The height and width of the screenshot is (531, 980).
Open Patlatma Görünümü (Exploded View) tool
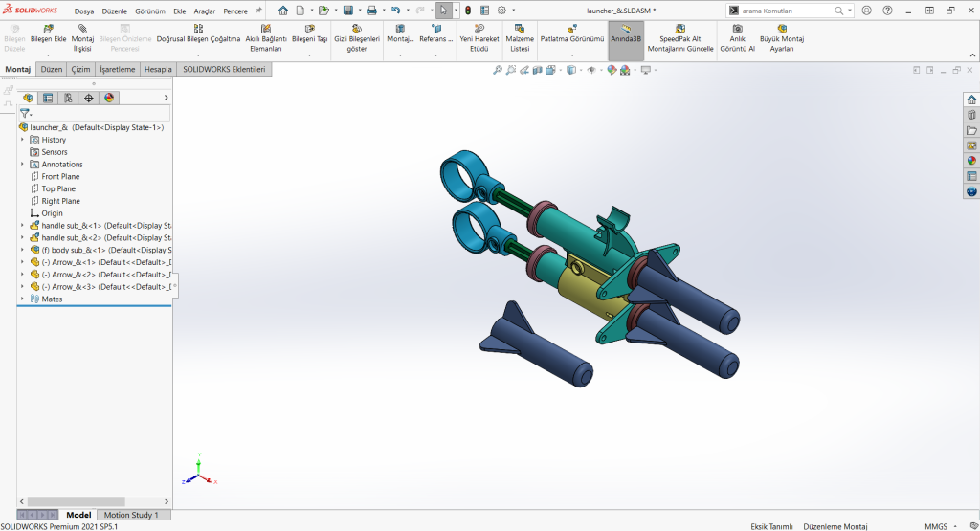(571, 29)
